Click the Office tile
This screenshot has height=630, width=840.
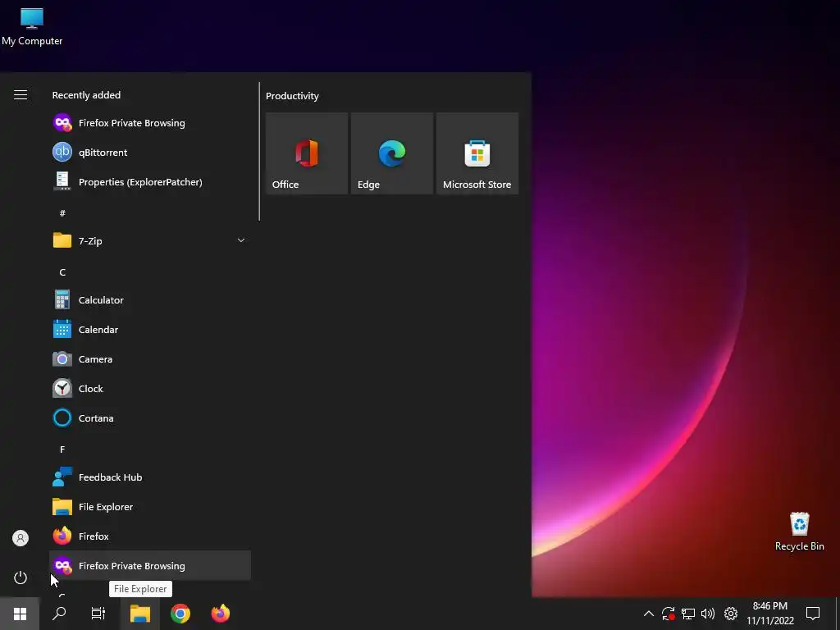[x=307, y=153]
